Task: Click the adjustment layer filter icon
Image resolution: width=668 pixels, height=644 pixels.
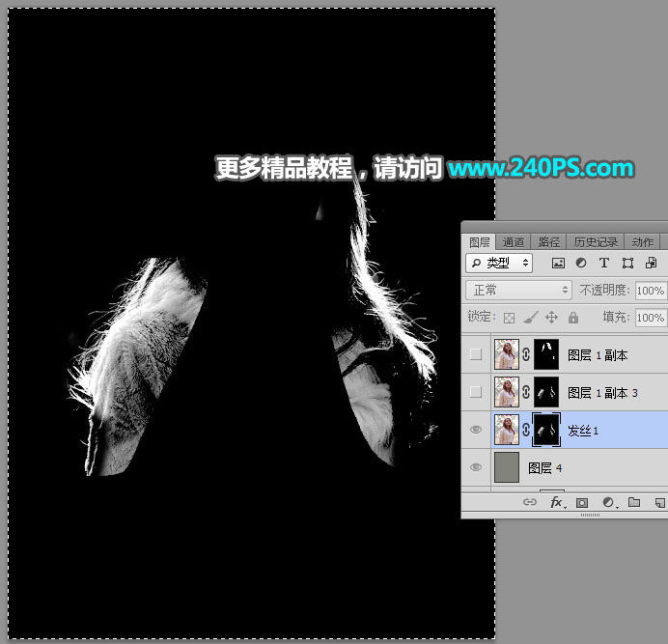Action: coord(581,263)
